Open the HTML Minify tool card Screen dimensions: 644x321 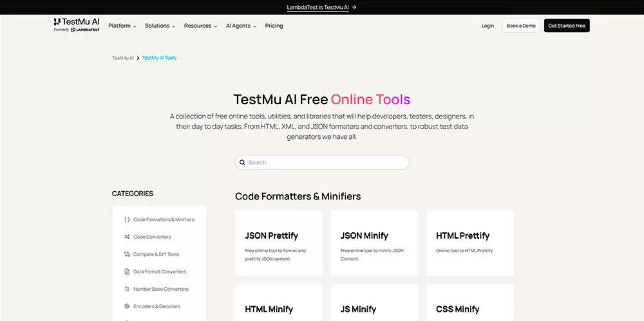tap(279, 302)
